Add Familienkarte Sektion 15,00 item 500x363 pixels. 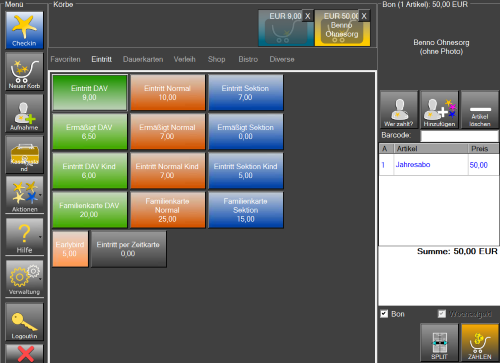pos(246,210)
